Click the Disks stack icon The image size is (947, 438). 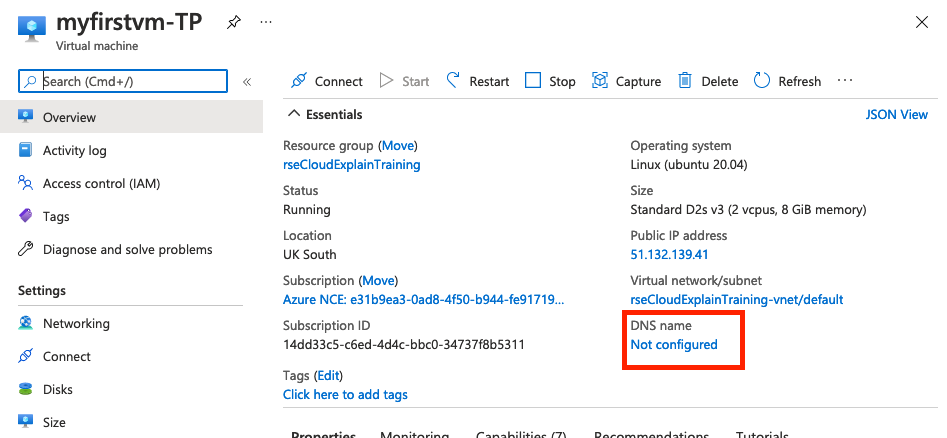click(x=25, y=389)
